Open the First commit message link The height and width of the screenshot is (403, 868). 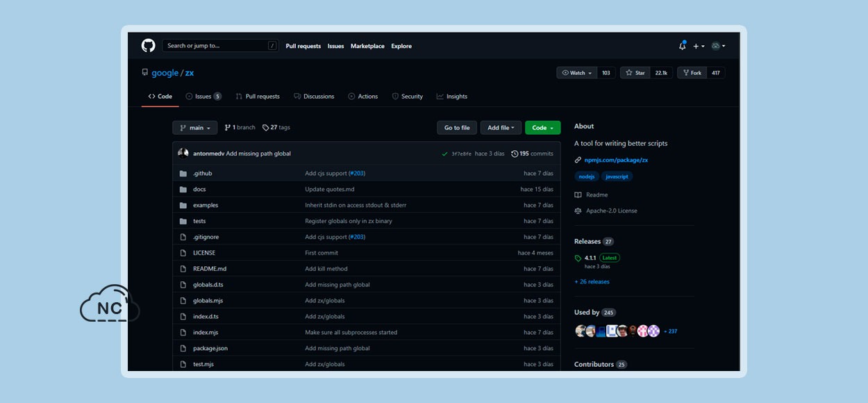(x=322, y=253)
